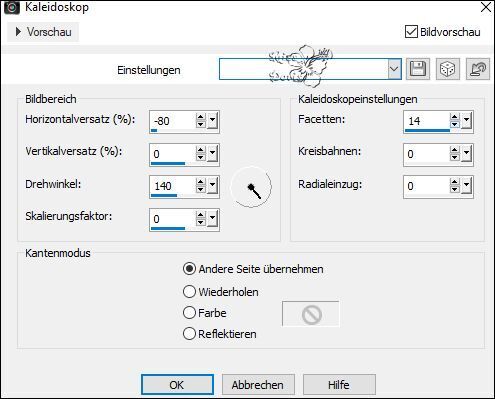Image resolution: width=495 pixels, height=399 pixels.
Task: Click the Kaleidoskop camera icon in title bar
Action: pos(12,7)
